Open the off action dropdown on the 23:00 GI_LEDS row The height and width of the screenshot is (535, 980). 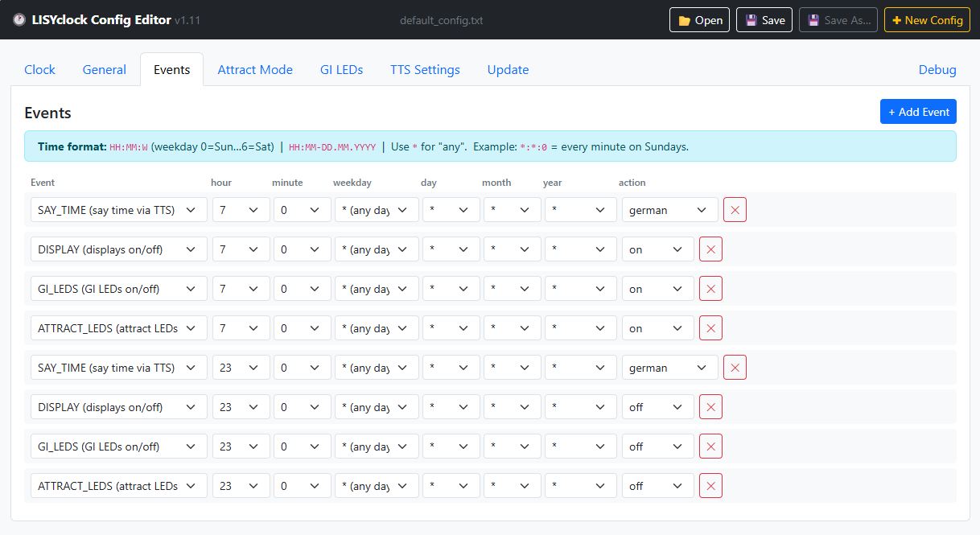[657, 446]
